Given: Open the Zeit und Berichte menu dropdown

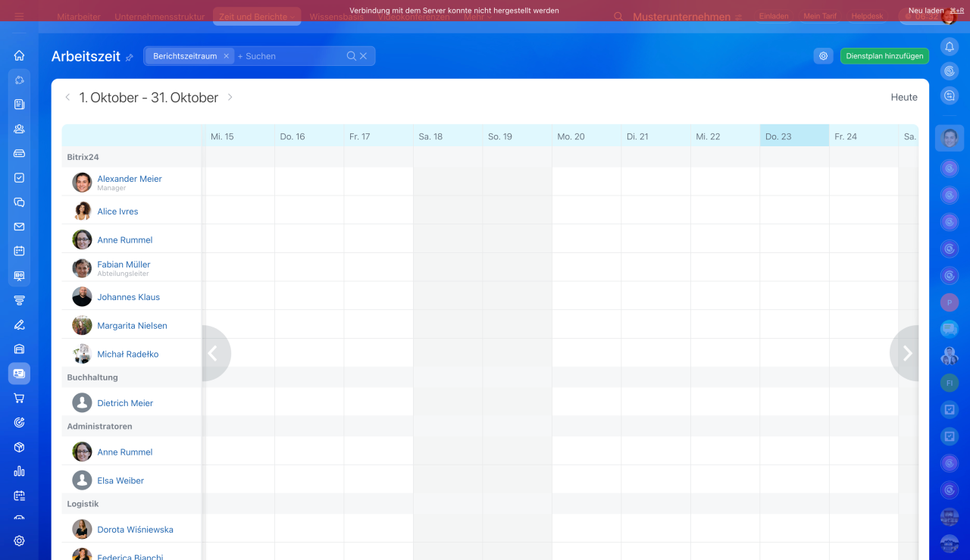Looking at the screenshot, I should click(257, 17).
